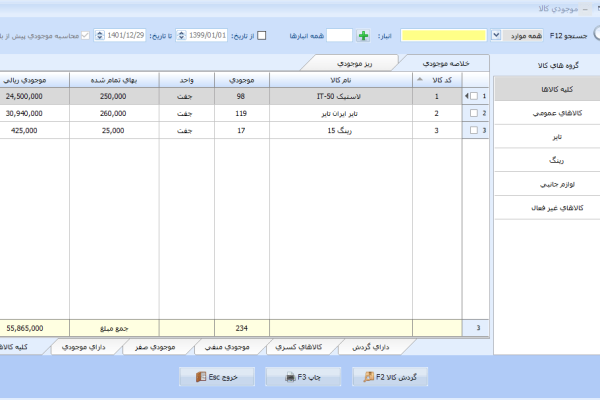Select the کالاهای کسری bottom tab
This screenshot has height=400, width=600.
tap(298, 347)
